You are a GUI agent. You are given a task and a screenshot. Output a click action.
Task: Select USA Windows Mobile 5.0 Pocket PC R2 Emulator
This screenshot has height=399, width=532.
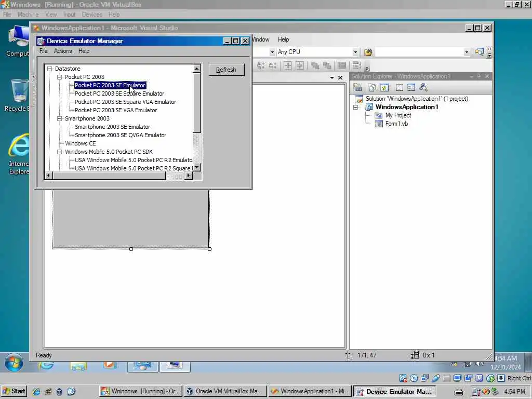(134, 160)
